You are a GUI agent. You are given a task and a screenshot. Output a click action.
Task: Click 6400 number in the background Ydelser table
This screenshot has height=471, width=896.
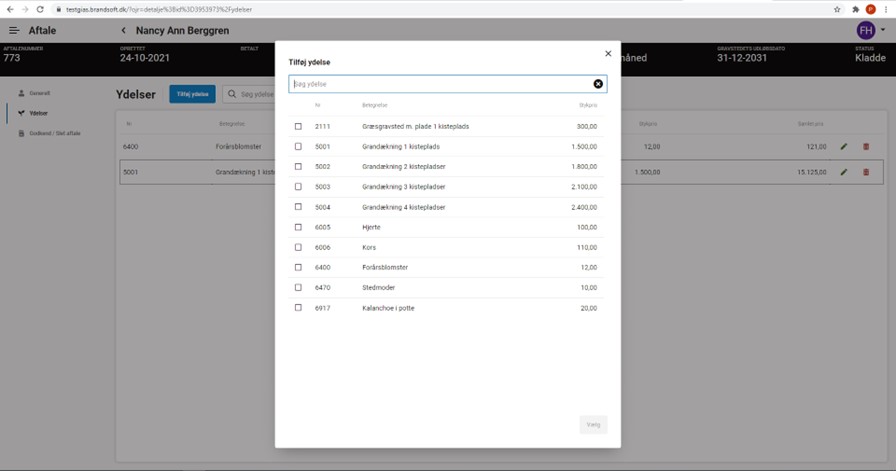130,147
